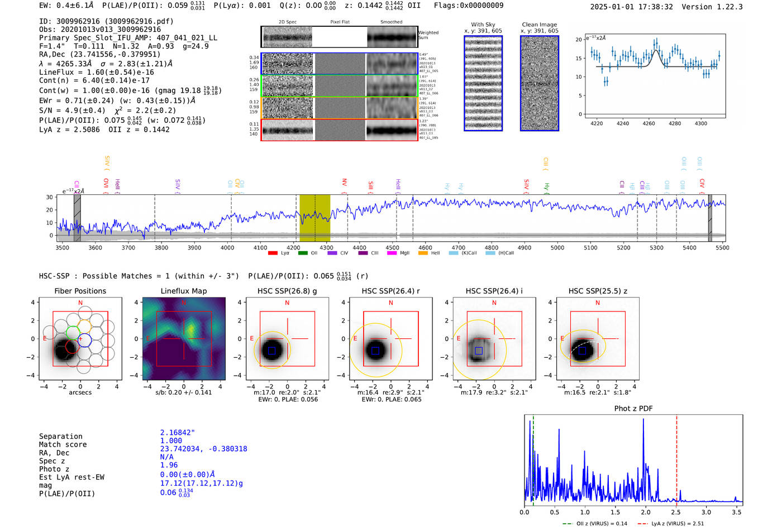This screenshot has width=782, height=532.
Task: Click the gray hatched band near 3540 Angstroms
Action: pyautogui.click(x=77, y=218)
